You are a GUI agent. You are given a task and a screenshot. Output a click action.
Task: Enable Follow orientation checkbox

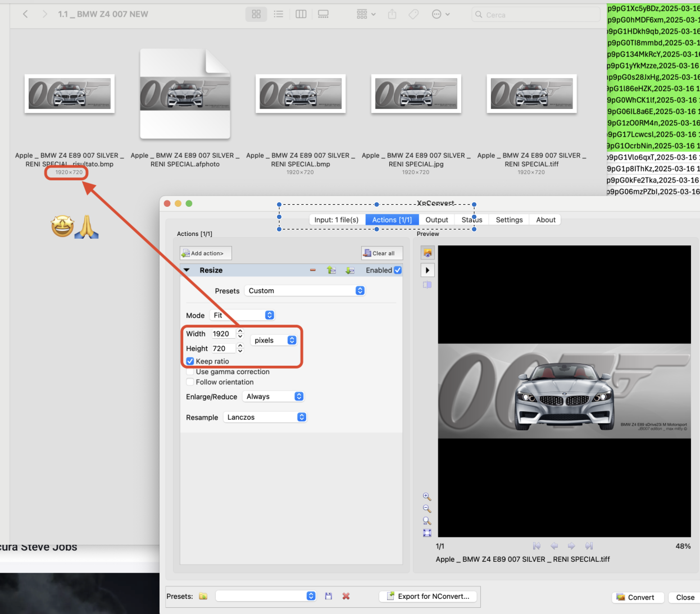(x=190, y=382)
